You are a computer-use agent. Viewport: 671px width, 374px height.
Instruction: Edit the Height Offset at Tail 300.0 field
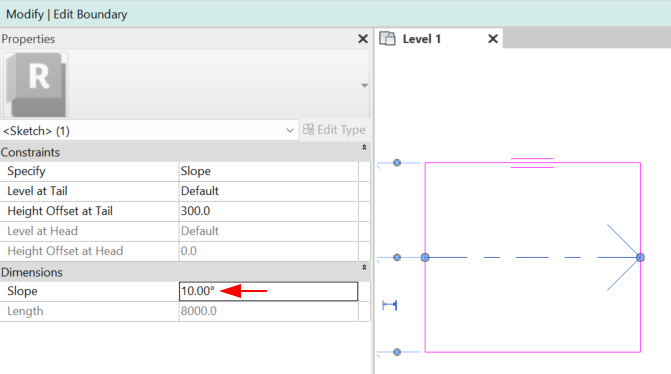[x=268, y=211]
